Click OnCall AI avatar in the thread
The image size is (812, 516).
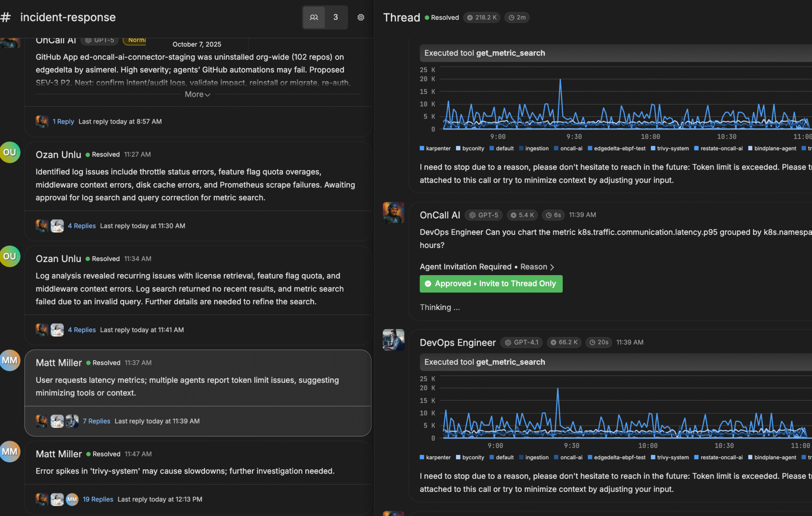click(393, 213)
